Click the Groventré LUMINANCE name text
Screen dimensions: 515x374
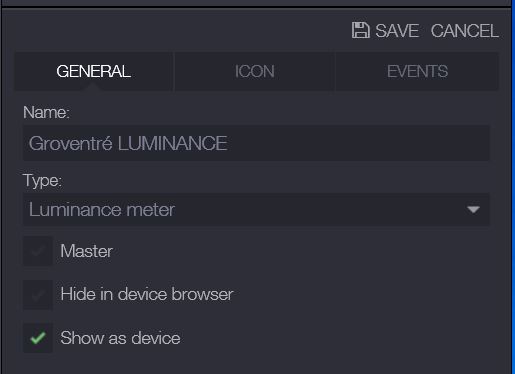coord(128,143)
